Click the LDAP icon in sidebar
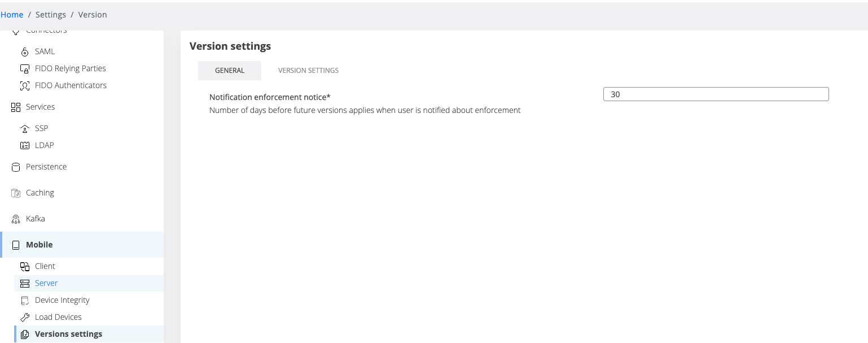868x343 pixels. click(25, 145)
